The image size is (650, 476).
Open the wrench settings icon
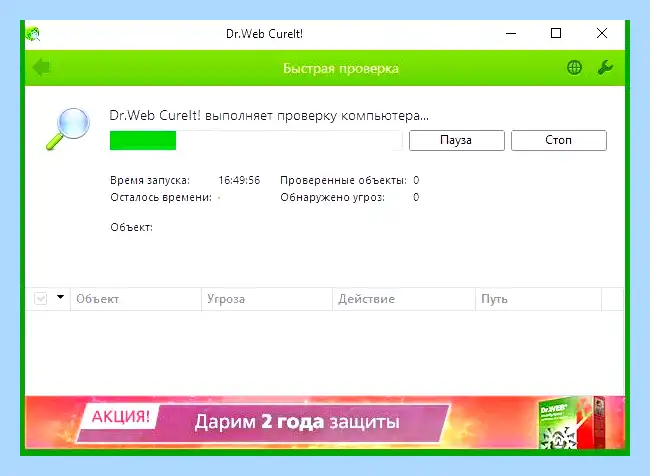coord(605,68)
